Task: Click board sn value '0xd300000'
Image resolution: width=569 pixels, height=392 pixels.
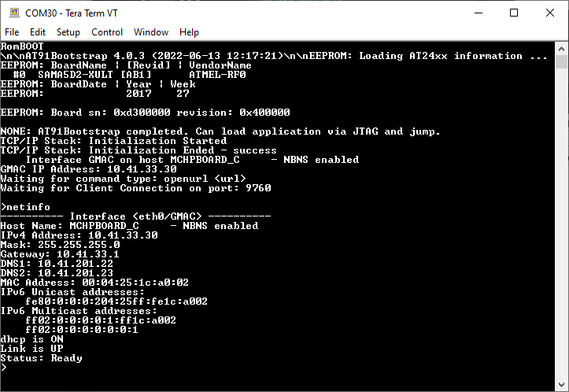Action: [x=142, y=113]
